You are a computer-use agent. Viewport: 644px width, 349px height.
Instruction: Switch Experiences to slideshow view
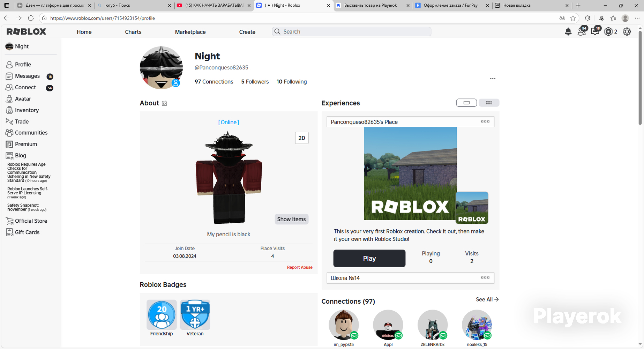click(x=466, y=103)
